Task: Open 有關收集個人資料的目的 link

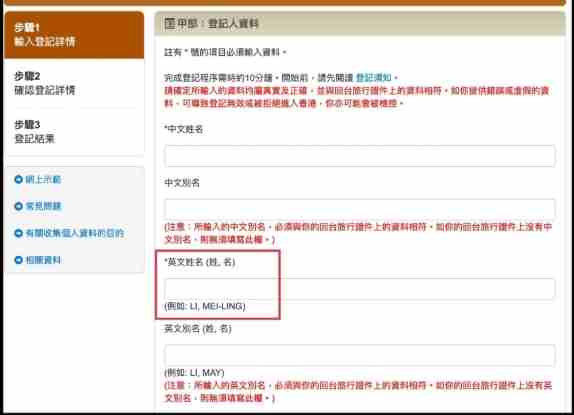Action: pos(75,233)
